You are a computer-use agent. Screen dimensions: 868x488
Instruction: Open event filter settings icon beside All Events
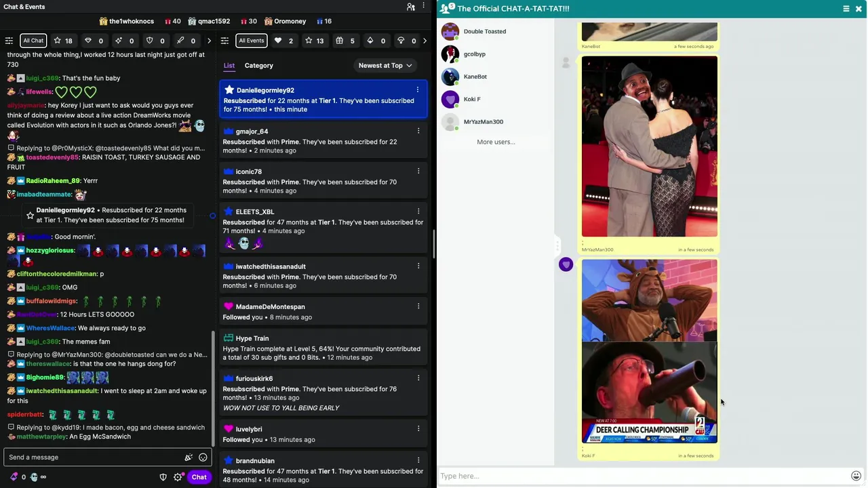[225, 41]
